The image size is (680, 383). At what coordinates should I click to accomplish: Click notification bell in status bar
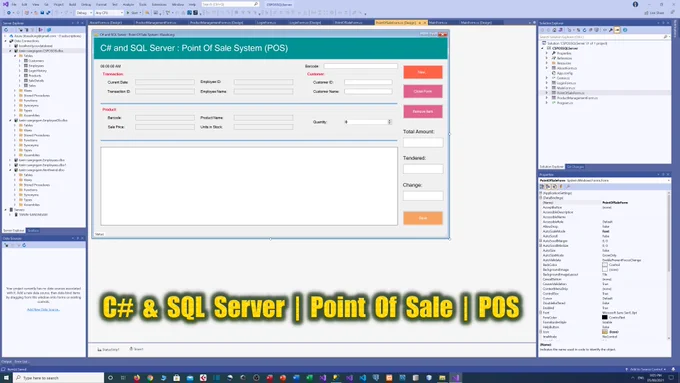pos(673,369)
